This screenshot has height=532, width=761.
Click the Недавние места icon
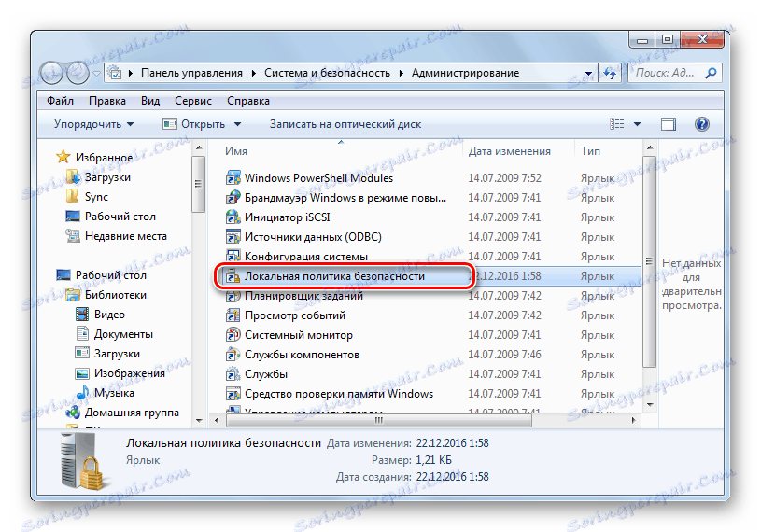[x=73, y=236]
